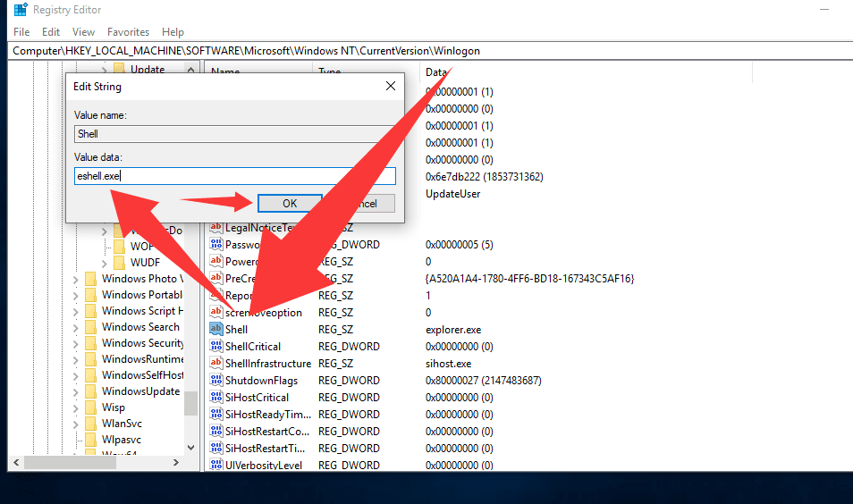The image size is (853, 504).
Task: Click the Wlpasvc folder icon
Action: [x=91, y=440]
